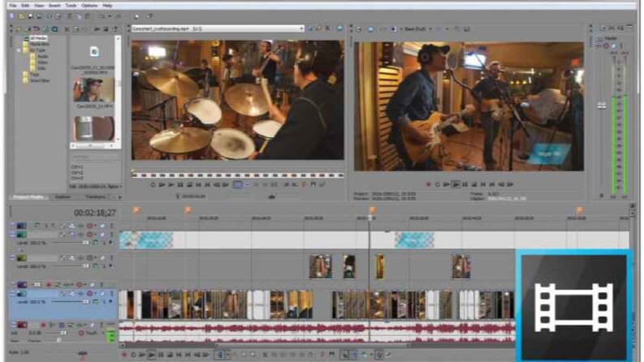Open the Trimmer media file dropdown
Image resolution: width=644 pixels, height=362 pixels.
click(301, 28)
